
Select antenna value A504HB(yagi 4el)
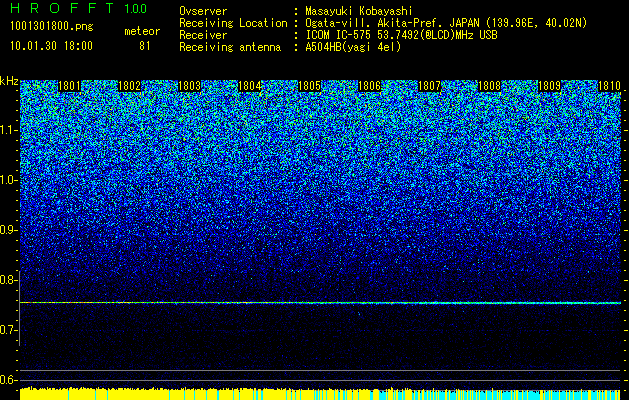click(353, 47)
